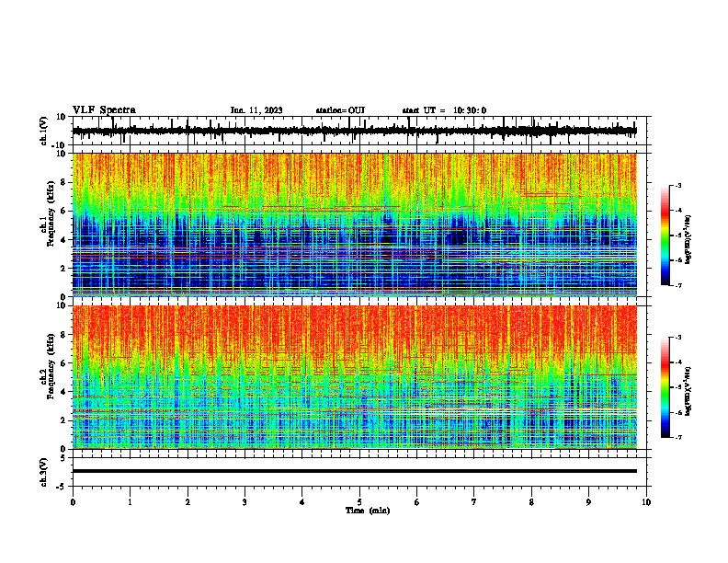The image size is (728, 563).
Task: Click time axis tick label "2"
Action: pyautogui.click(x=188, y=502)
